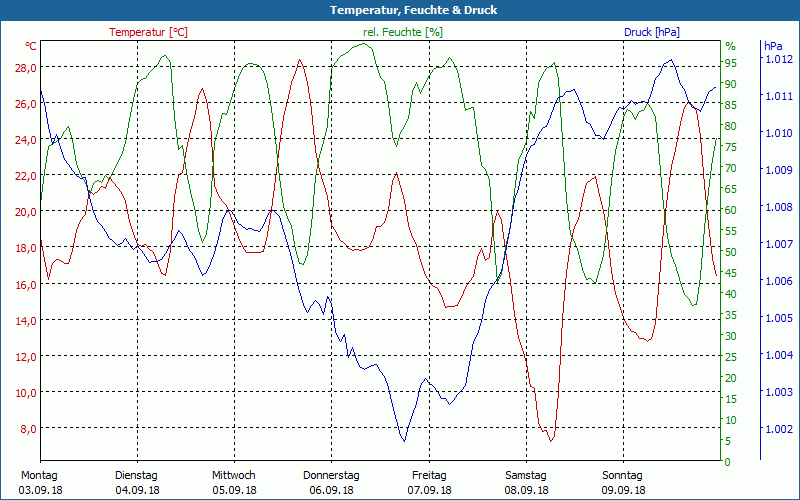Click the 1.002 pressure axis tick

[778, 429]
